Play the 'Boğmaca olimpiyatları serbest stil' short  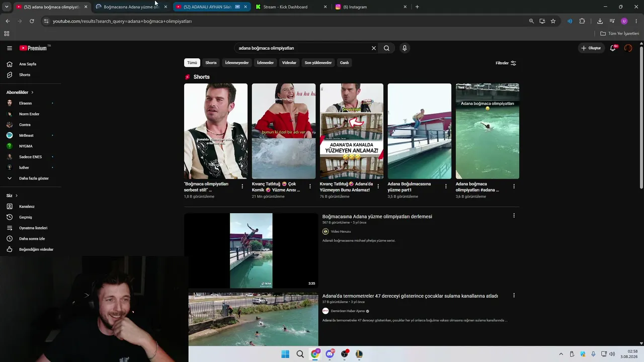(216, 131)
